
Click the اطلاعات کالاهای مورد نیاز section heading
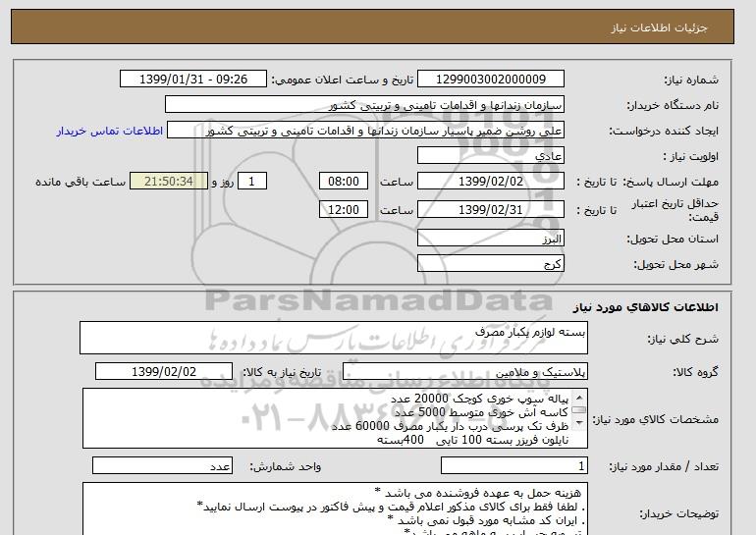pos(645,307)
